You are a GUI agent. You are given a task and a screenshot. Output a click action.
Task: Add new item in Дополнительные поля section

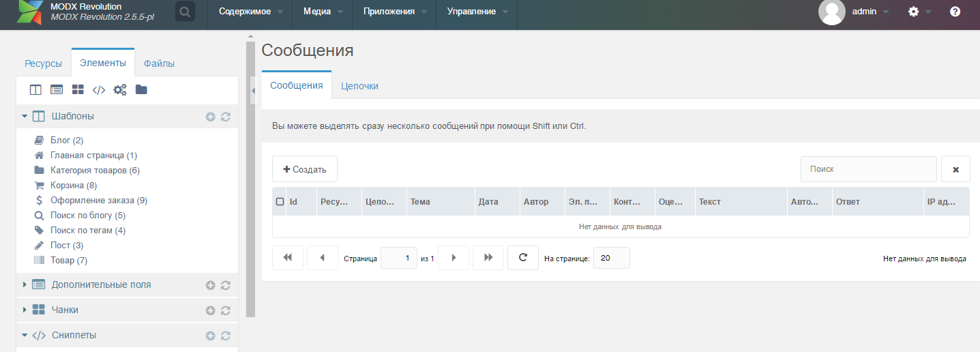pos(211,285)
